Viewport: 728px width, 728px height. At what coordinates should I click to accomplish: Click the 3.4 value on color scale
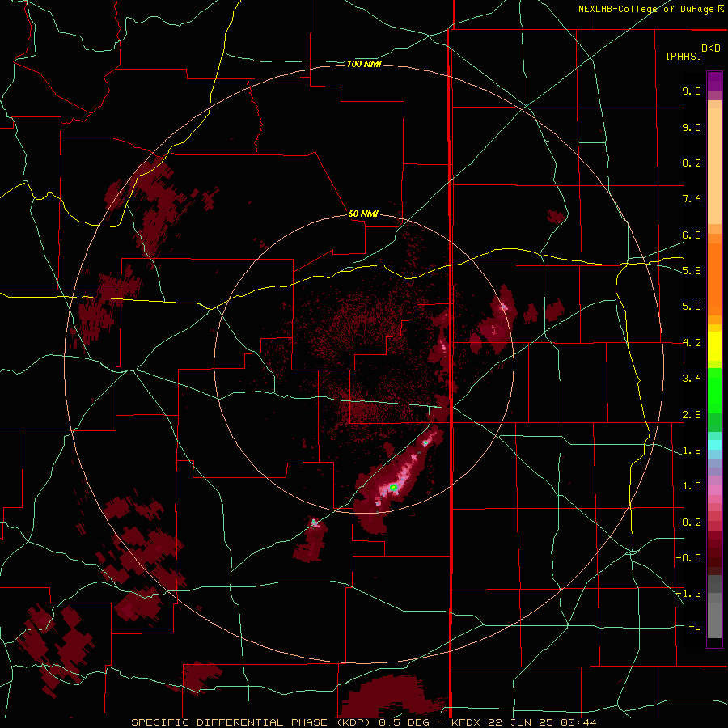[x=692, y=379]
